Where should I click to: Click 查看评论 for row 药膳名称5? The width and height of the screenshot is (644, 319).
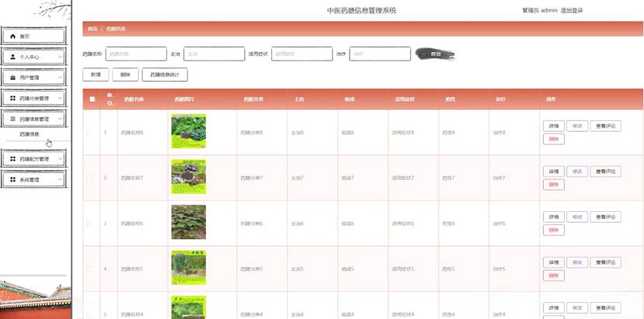click(605, 263)
